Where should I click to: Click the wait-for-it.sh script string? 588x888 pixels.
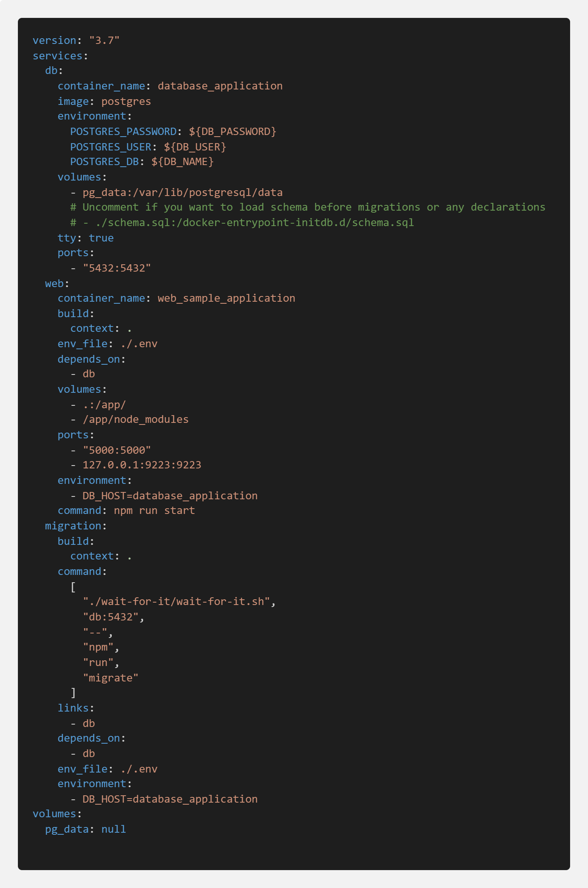(x=176, y=602)
